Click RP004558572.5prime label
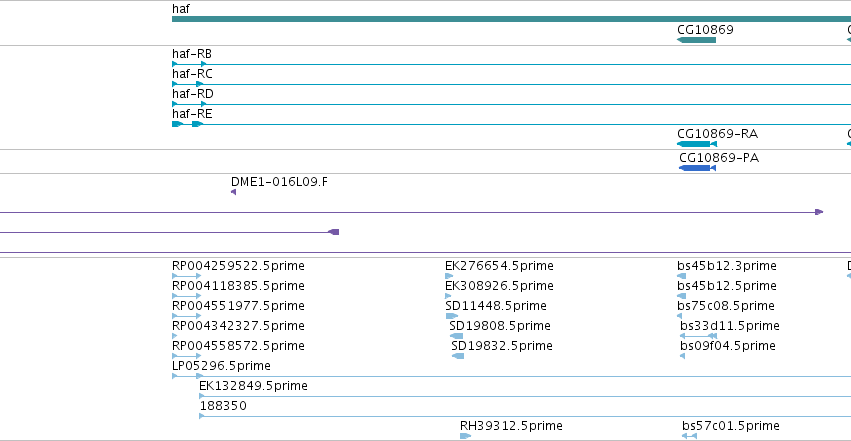The image size is (851, 441). [238, 346]
